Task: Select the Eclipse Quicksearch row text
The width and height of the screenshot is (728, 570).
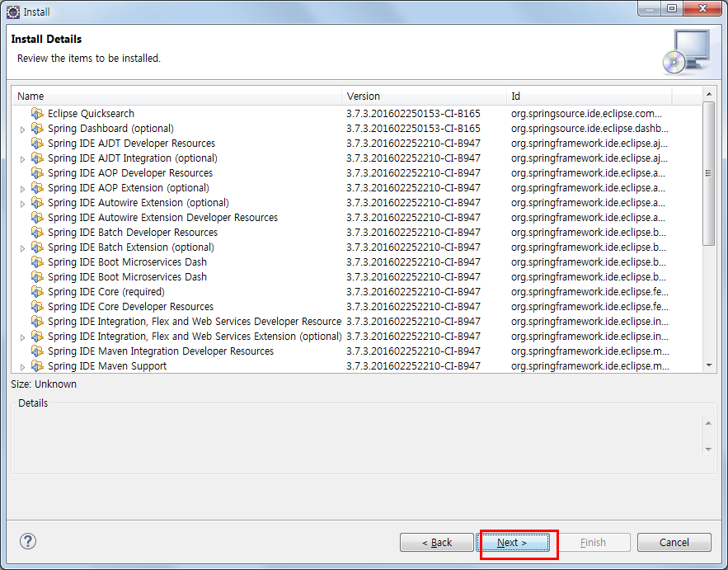Action: pos(91,113)
